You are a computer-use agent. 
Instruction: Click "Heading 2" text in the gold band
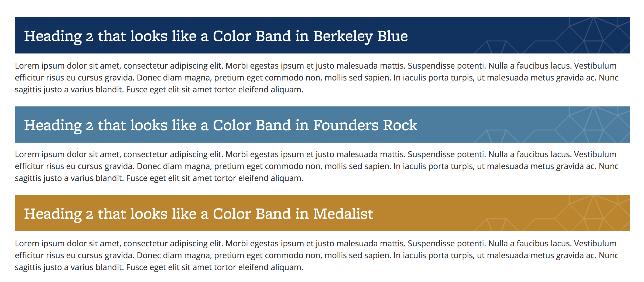[59, 214]
